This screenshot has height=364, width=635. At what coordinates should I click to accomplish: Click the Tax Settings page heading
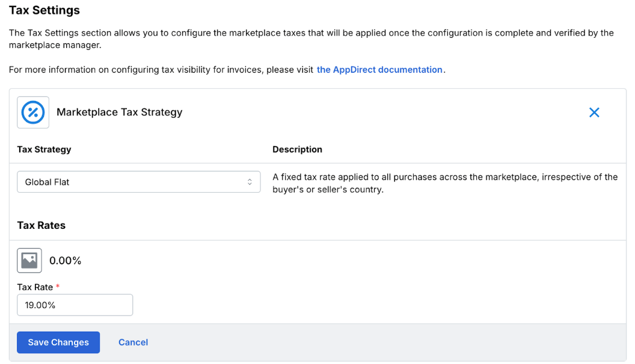tap(44, 10)
